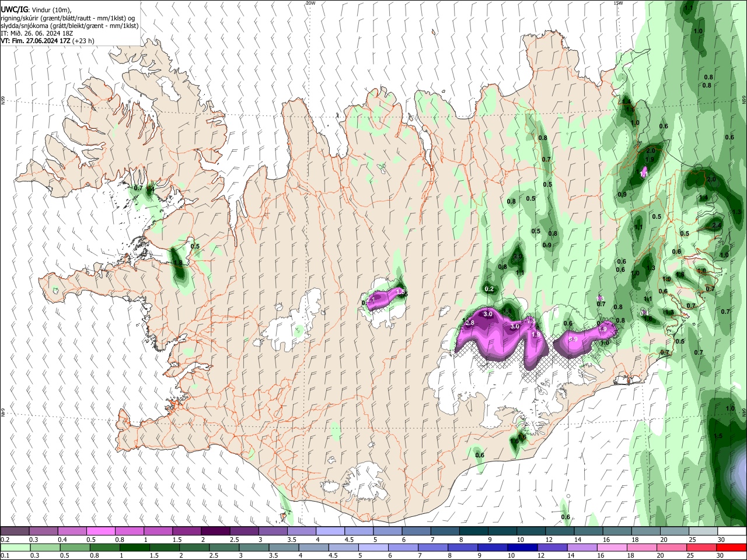
Task: Click the '20W' longitude label
Action: pos(310,3)
